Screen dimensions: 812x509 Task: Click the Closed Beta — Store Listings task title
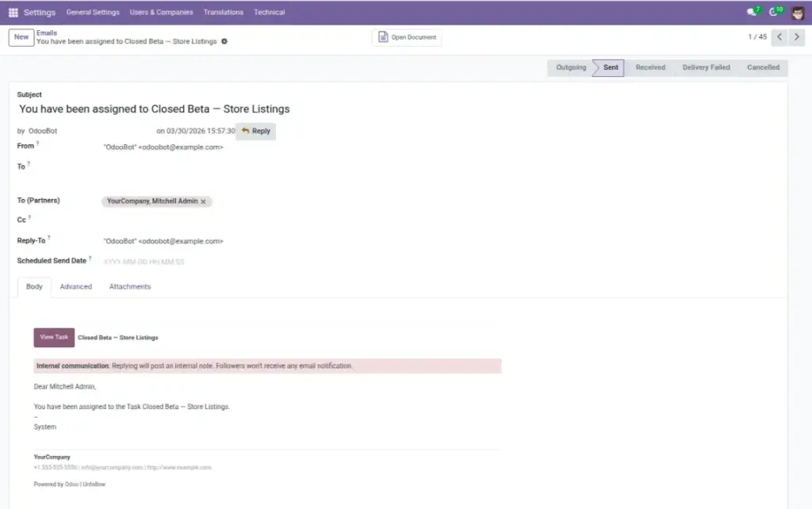click(118, 338)
